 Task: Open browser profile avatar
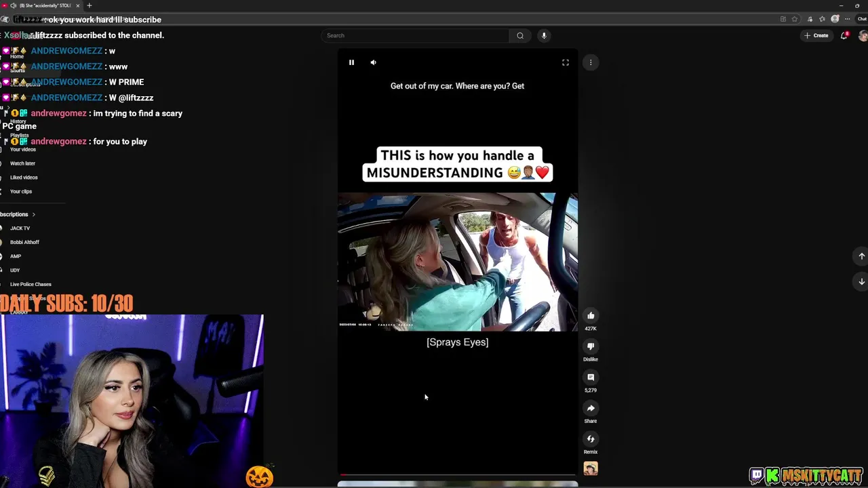coord(835,19)
